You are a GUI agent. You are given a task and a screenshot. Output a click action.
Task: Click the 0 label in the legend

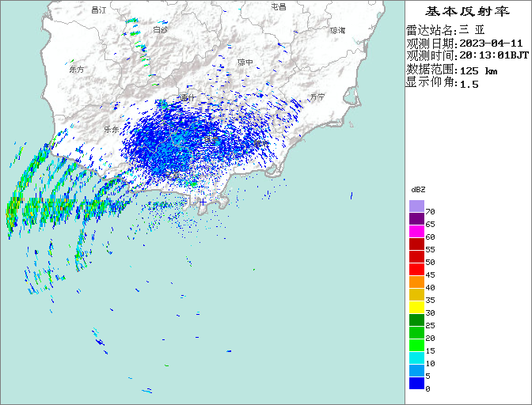pos(427,389)
